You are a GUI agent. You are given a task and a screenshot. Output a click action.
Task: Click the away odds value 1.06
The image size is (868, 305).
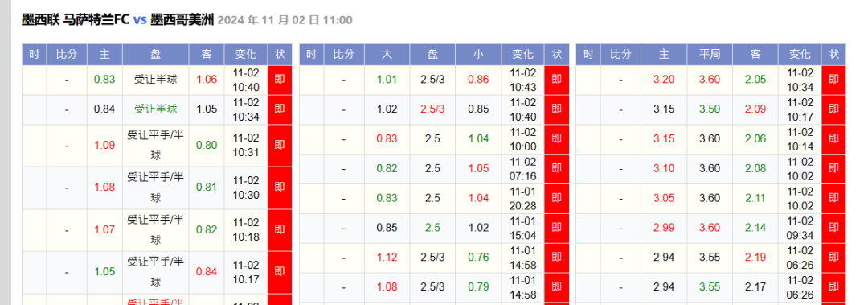click(207, 80)
